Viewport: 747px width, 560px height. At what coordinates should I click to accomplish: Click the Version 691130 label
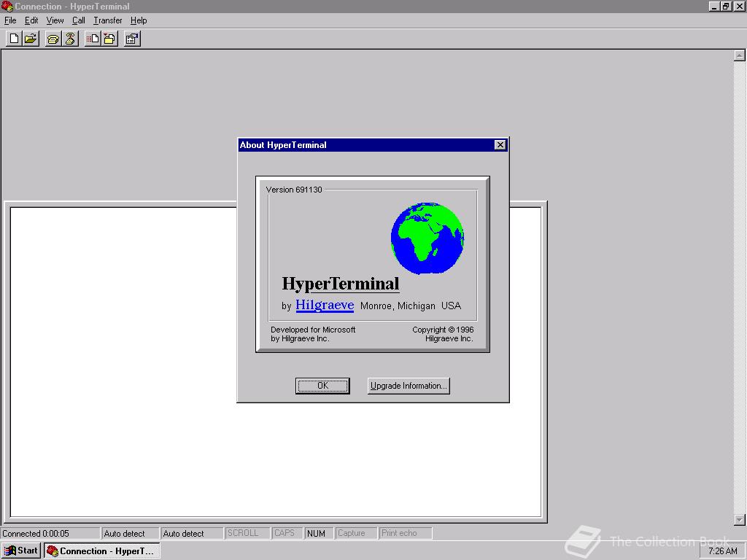point(294,190)
